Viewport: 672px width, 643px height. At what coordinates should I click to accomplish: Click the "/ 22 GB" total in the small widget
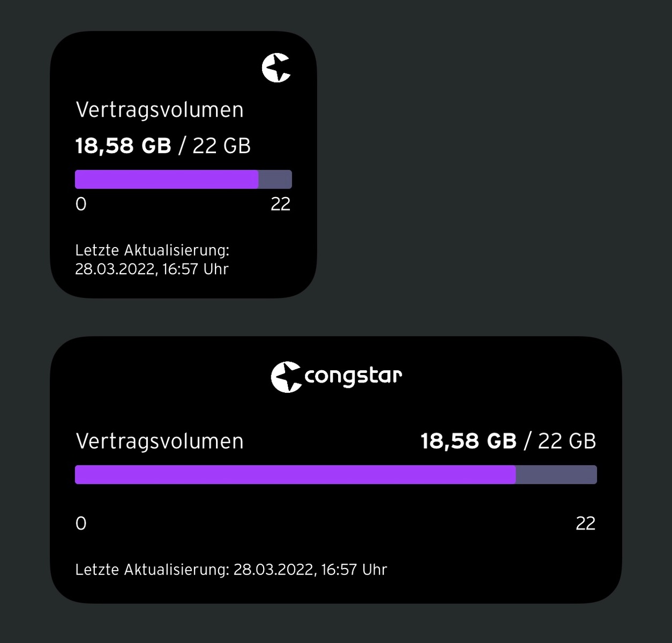point(215,146)
